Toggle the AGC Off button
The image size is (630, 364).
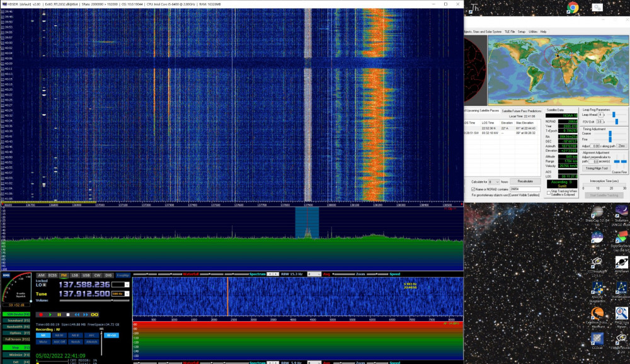point(59,342)
